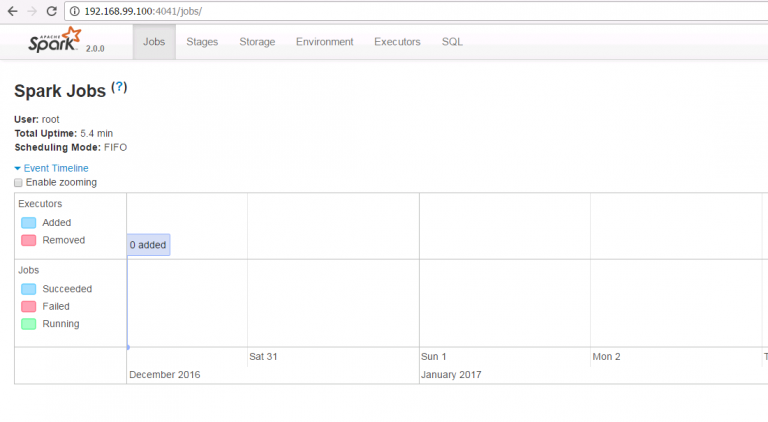Open the Storage tab
This screenshot has width=768, height=422.
(257, 42)
